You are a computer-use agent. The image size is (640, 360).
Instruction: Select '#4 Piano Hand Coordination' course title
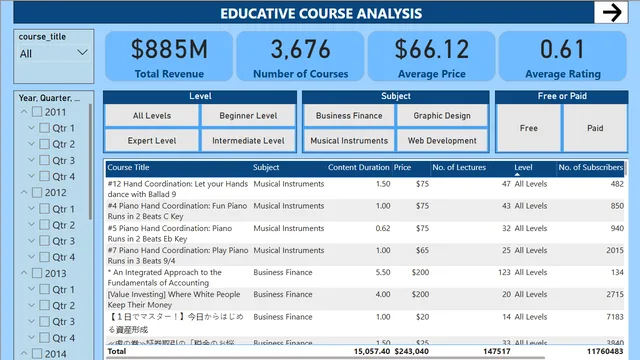pyautogui.click(x=177, y=211)
